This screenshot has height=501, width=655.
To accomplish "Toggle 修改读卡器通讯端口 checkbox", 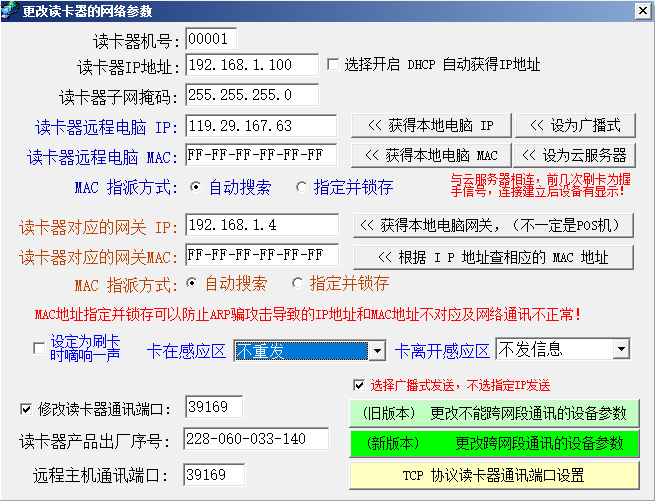I will pos(26,408).
